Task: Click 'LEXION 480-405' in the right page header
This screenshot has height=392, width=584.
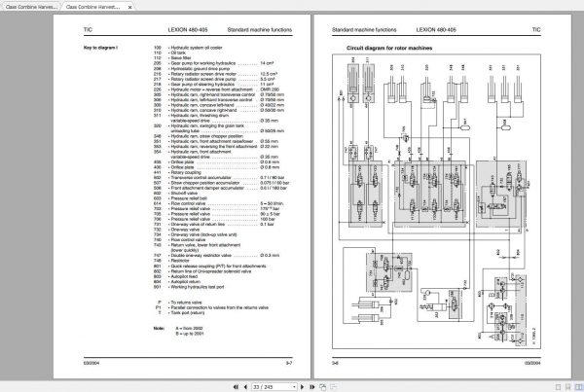Action: 436,30
